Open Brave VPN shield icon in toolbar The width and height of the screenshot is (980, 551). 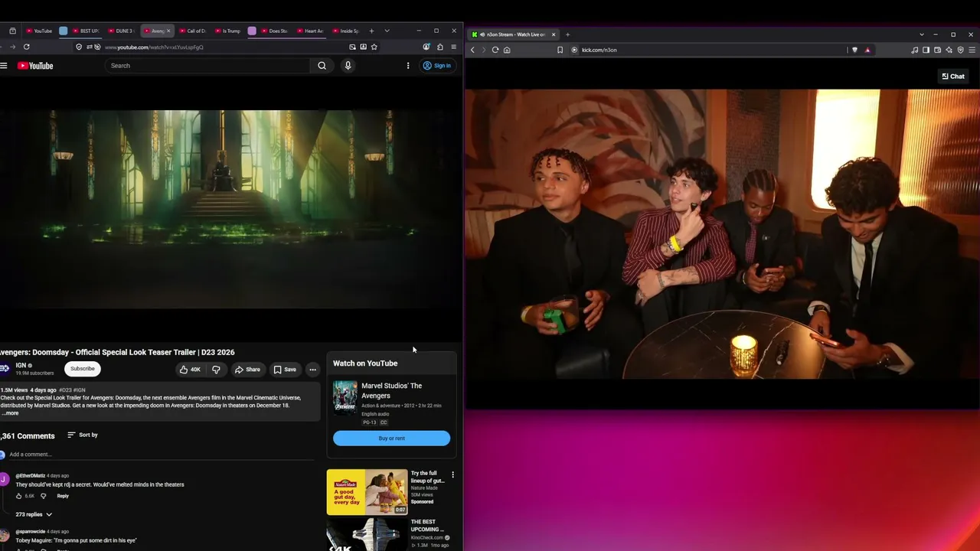[x=960, y=50]
